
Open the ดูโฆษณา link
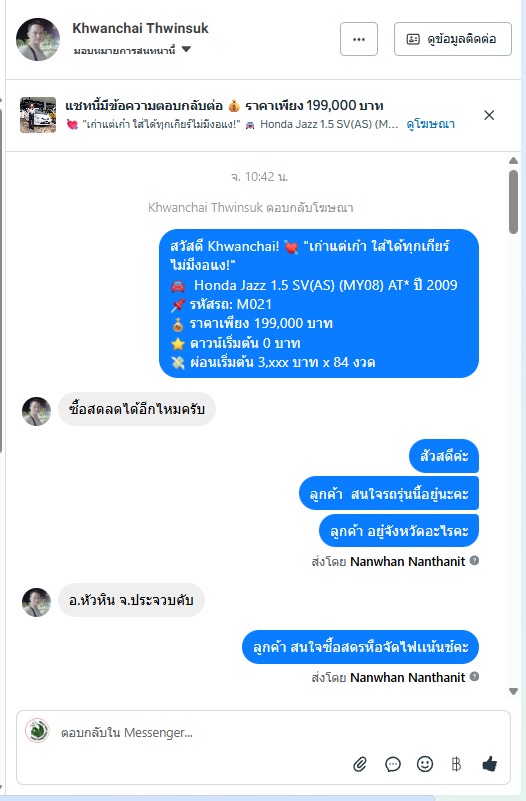[x=431, y=124]
